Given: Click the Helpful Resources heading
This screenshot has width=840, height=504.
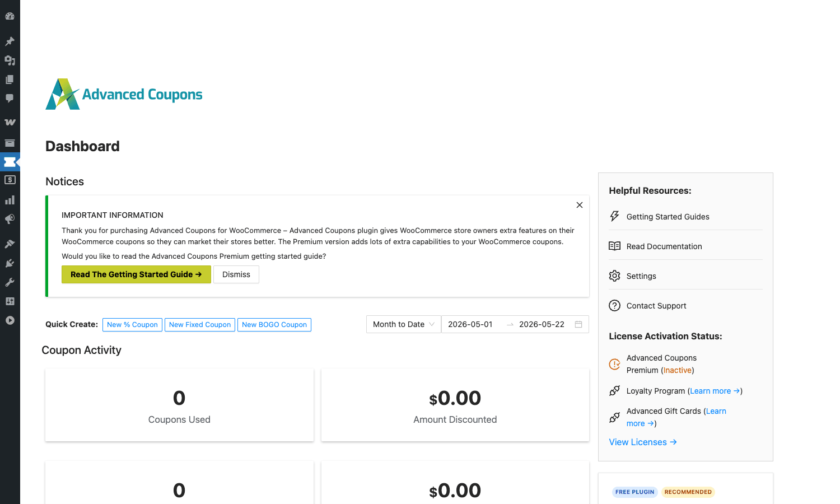Looking at the screenshot, I should (650, 190).
